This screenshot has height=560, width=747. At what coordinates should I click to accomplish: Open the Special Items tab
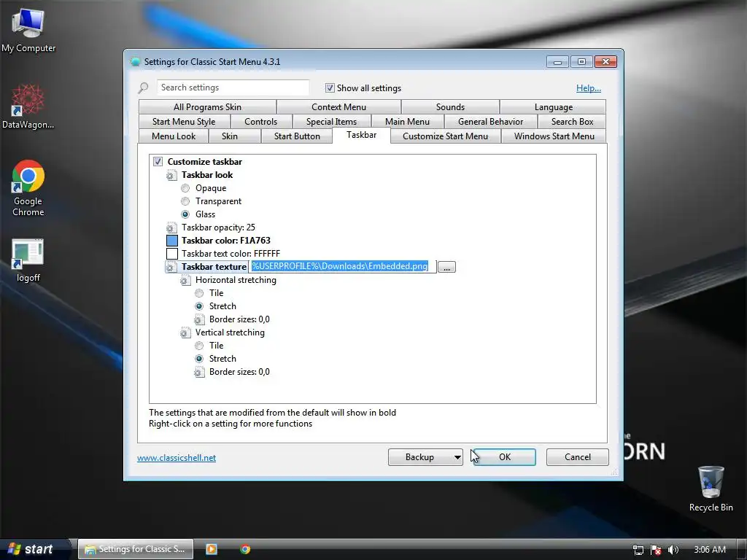click(x=332, y=122)
